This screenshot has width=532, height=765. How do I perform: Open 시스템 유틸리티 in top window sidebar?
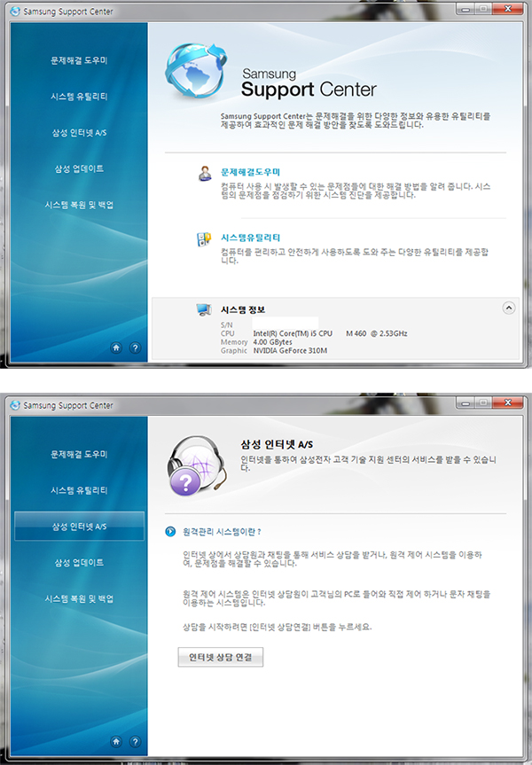click(x=79, y=97)
